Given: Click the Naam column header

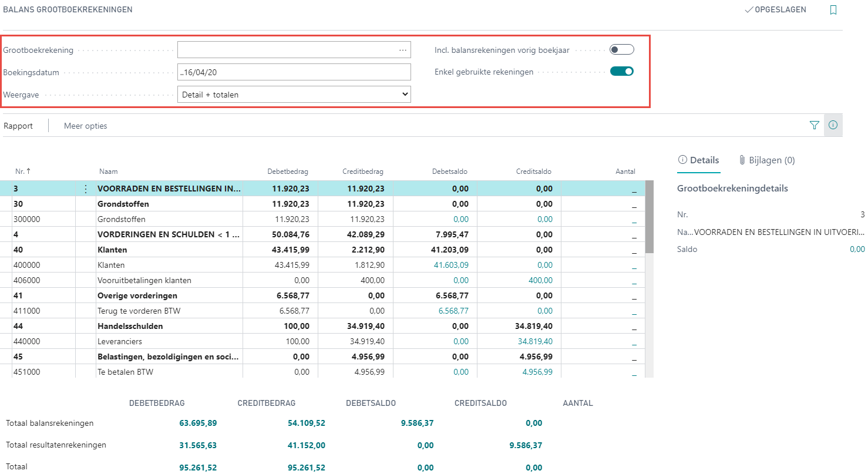Looking at the screenshot, I should coord(109,172).
